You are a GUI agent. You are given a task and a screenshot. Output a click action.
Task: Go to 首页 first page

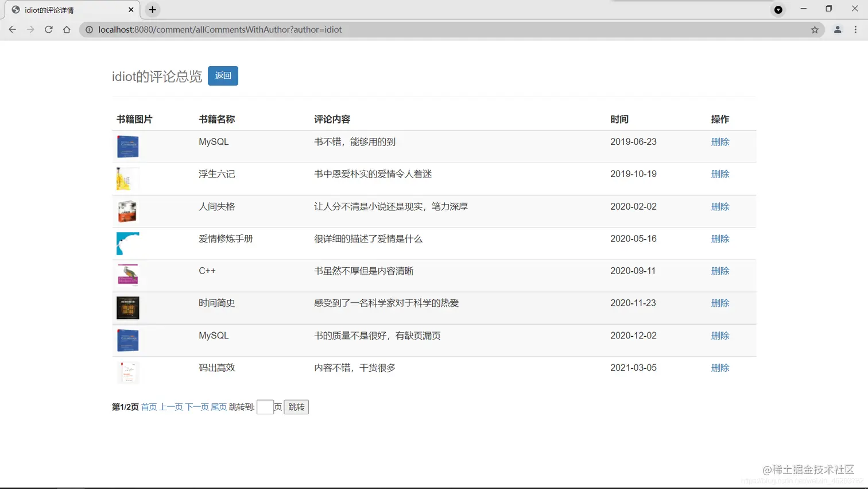tap(148, 406)
